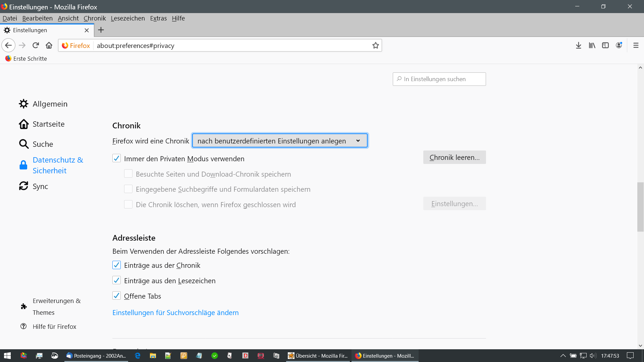Viewport: 644px width, 362px height.
Task: Disable Offene Tabs suggestion checkbox
Action: click(116, 296)
